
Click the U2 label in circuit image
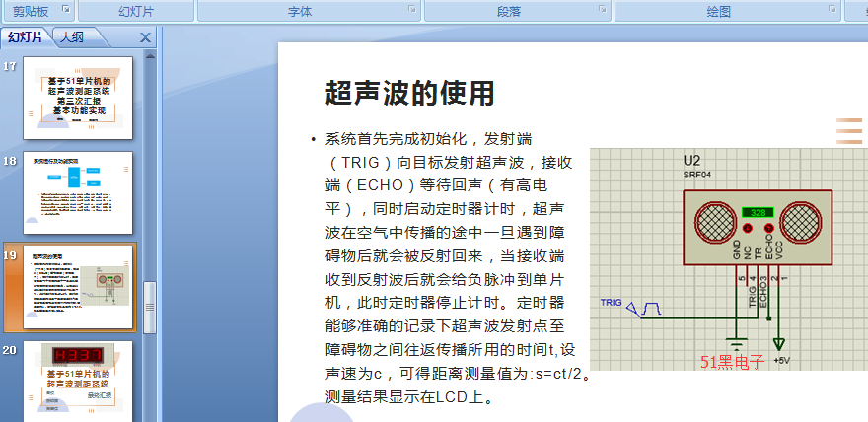tap(691, 161)
